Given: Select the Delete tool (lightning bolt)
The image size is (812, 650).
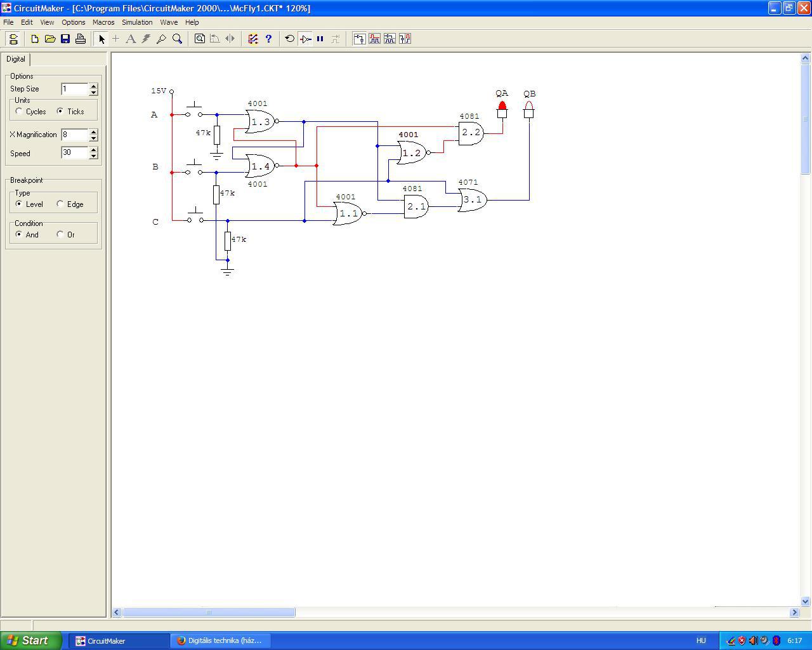Looking at the screenshot, I should coord(146,39).
